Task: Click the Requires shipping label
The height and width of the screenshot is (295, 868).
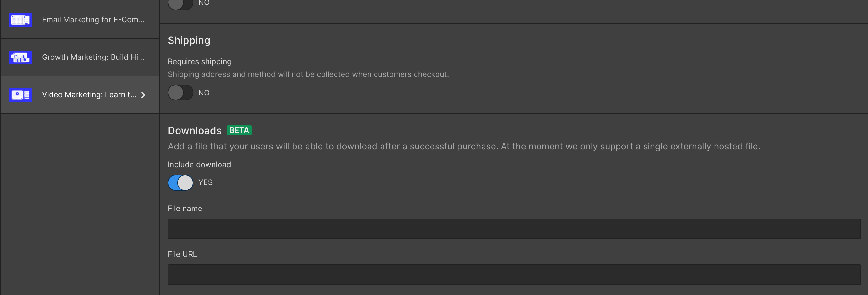Action: pos(200,61)
